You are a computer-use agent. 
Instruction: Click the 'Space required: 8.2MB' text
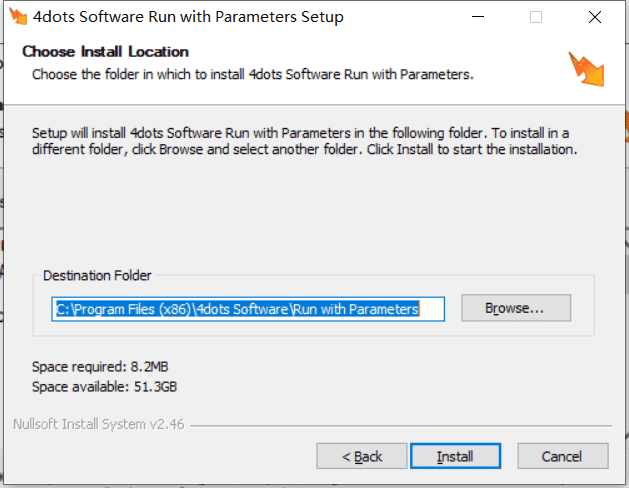100,367
